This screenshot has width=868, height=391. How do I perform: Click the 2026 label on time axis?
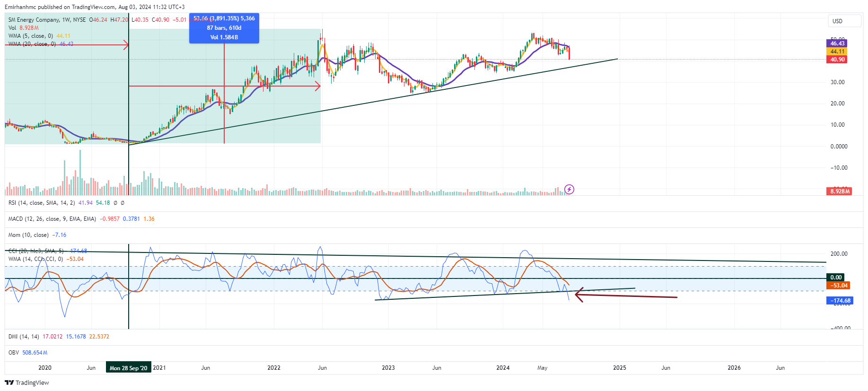click(x=734, y=368)
